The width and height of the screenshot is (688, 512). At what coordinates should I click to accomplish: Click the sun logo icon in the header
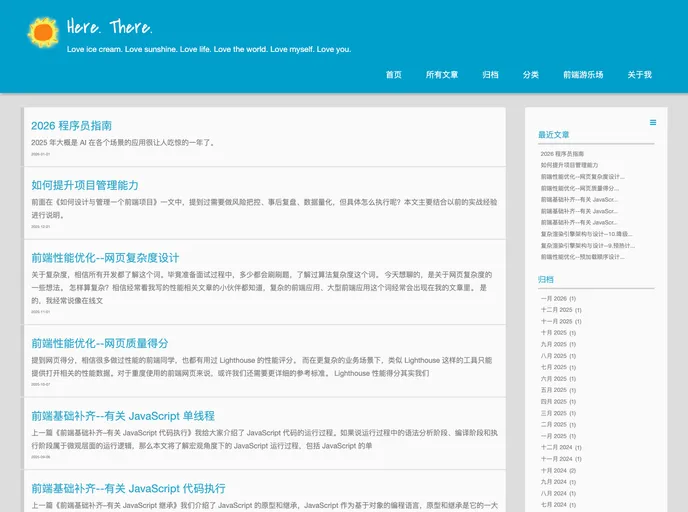coord(43,32)
